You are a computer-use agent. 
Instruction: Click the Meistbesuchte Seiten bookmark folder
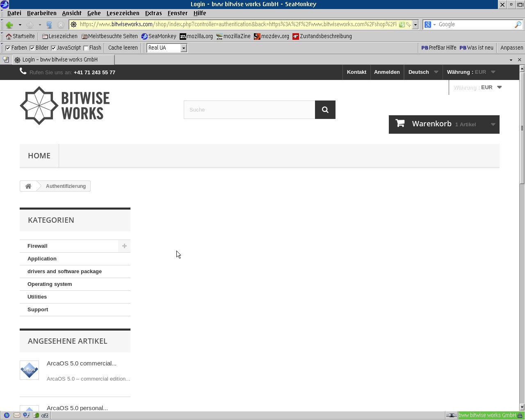click(110, 36)
